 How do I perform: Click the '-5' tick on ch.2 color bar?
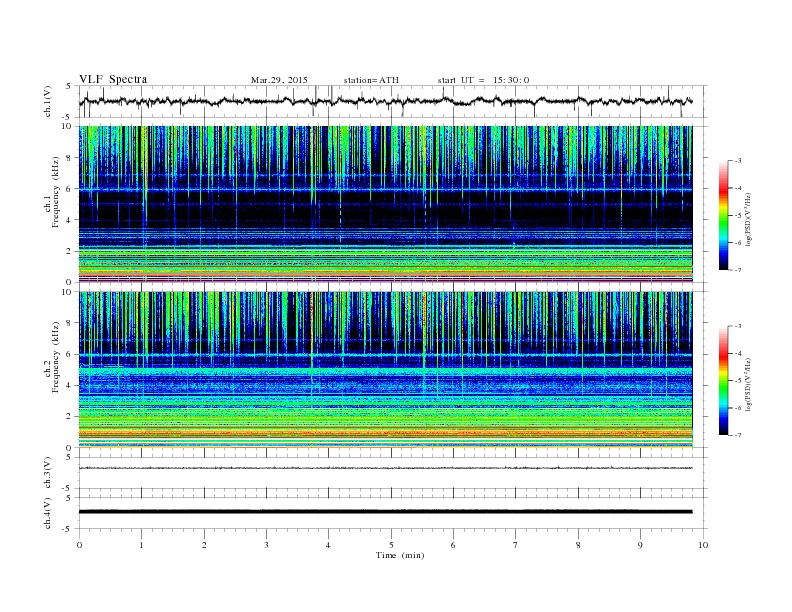[737, 380]
